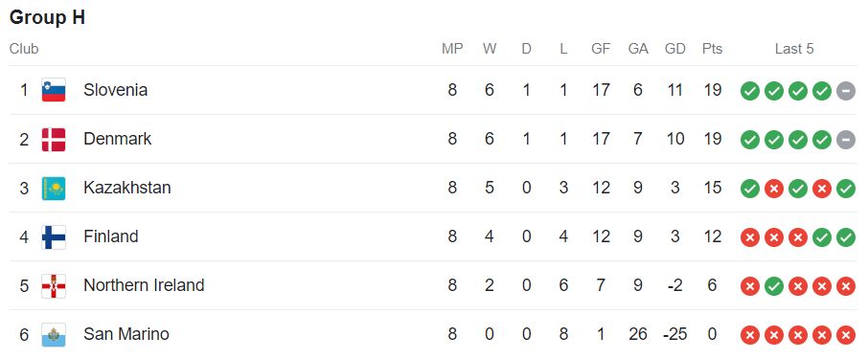The image size is (868, 359).
Task: Click the San Marino flag icon
Action: 54,335
